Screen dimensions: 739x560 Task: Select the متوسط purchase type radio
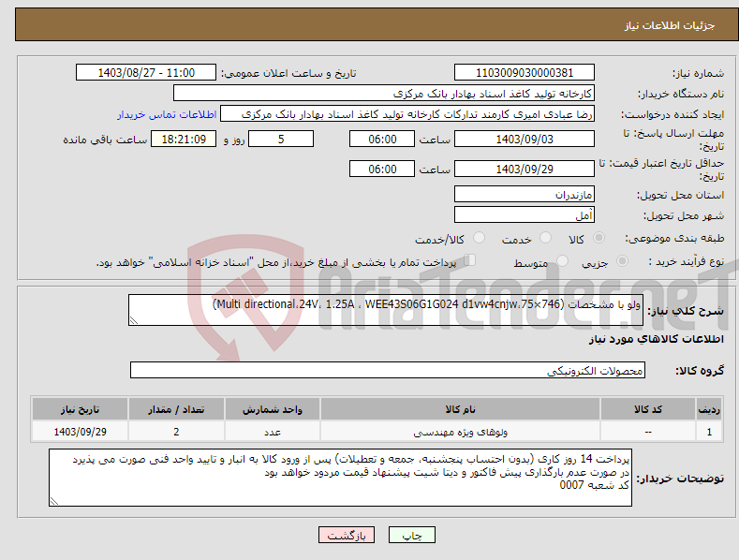[x=562, y=261]
